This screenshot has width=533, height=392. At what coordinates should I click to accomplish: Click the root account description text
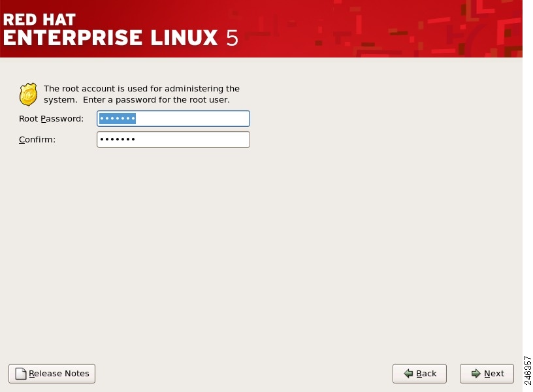click(142, 94)
